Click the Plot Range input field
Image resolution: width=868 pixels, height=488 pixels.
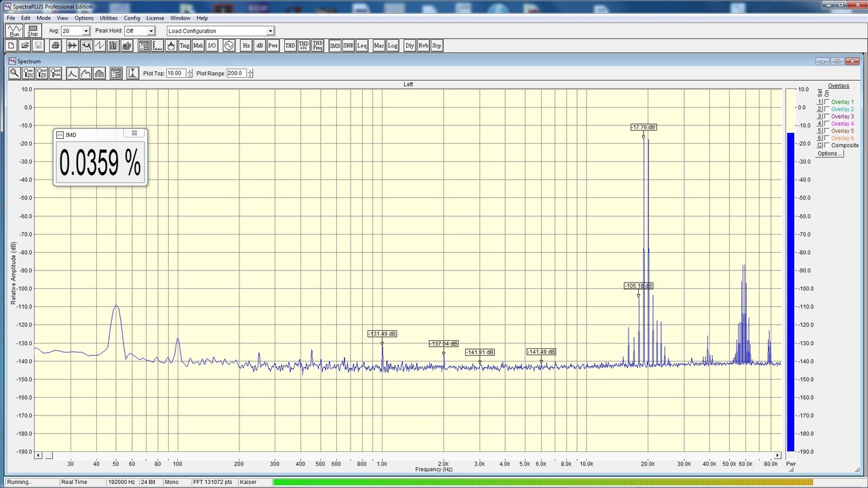point(237,73)
